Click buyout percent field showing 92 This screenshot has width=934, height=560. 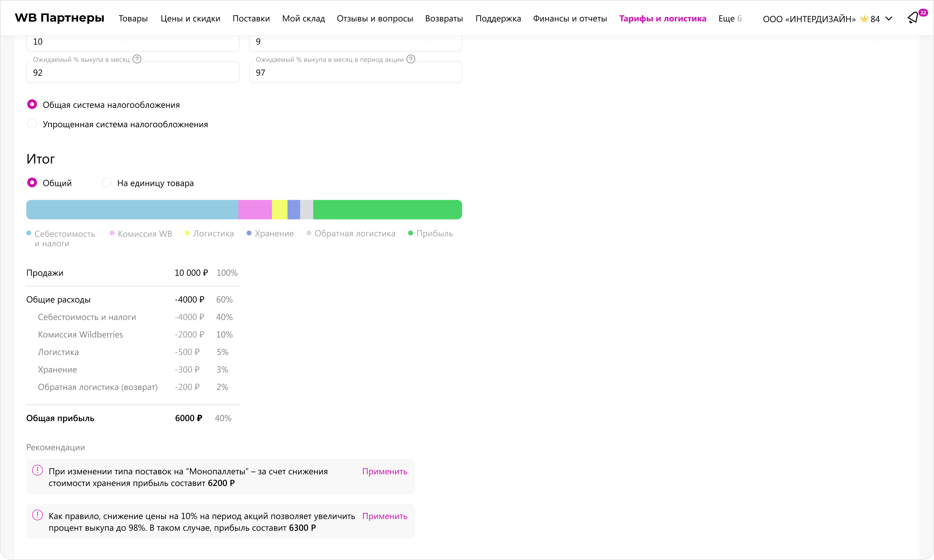132,73
